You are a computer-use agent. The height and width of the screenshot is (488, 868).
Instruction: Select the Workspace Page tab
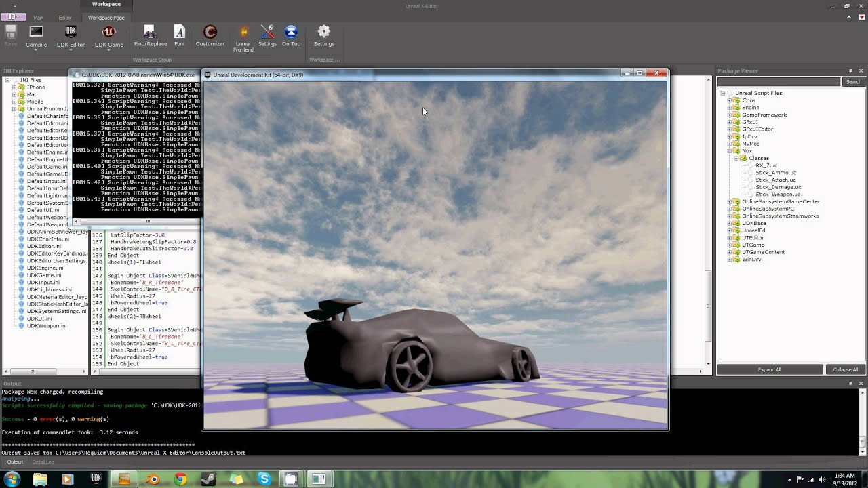point(106,18)
